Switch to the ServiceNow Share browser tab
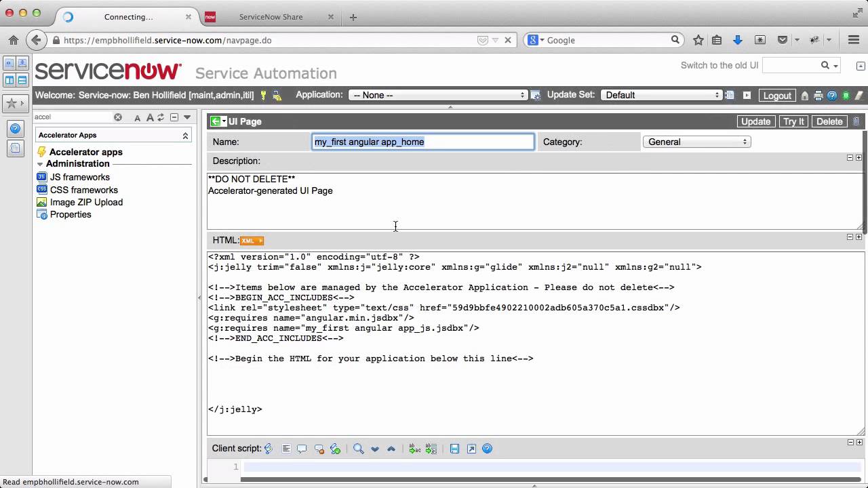 pos(270,17)
